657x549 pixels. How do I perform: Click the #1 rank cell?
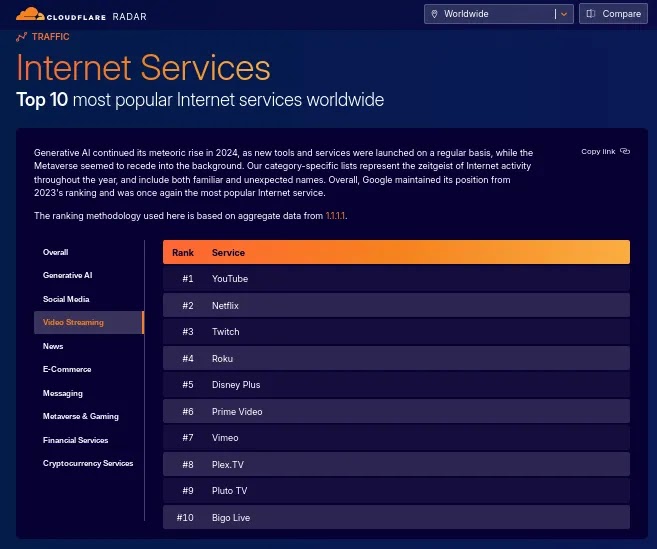click(x=188, y=279)
